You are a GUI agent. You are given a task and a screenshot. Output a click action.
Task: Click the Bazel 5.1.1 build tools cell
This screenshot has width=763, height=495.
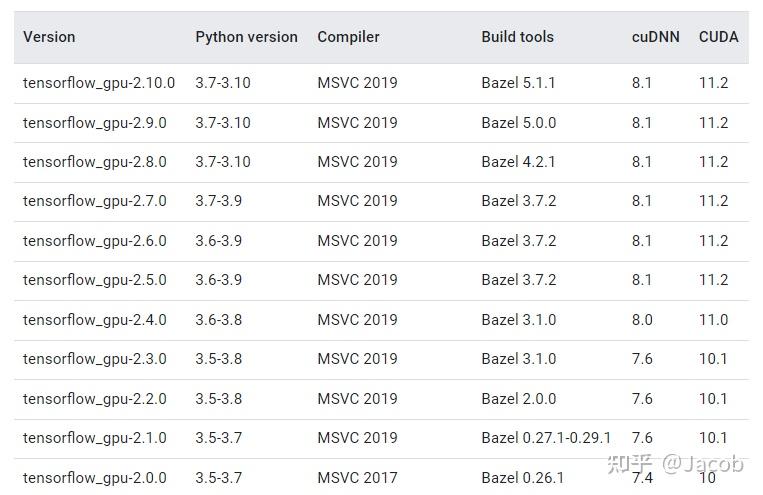(x=518, y=83)
